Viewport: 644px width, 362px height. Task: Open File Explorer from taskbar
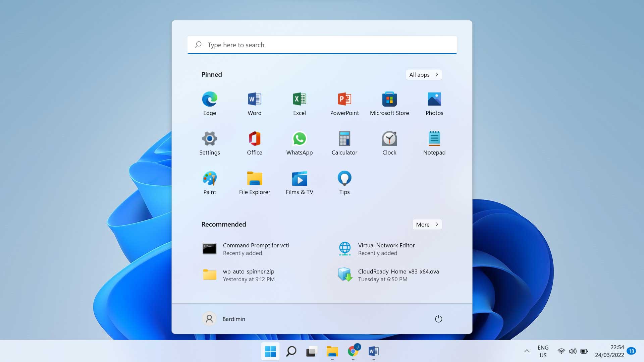pyautogui.click(x=332, y=351)
